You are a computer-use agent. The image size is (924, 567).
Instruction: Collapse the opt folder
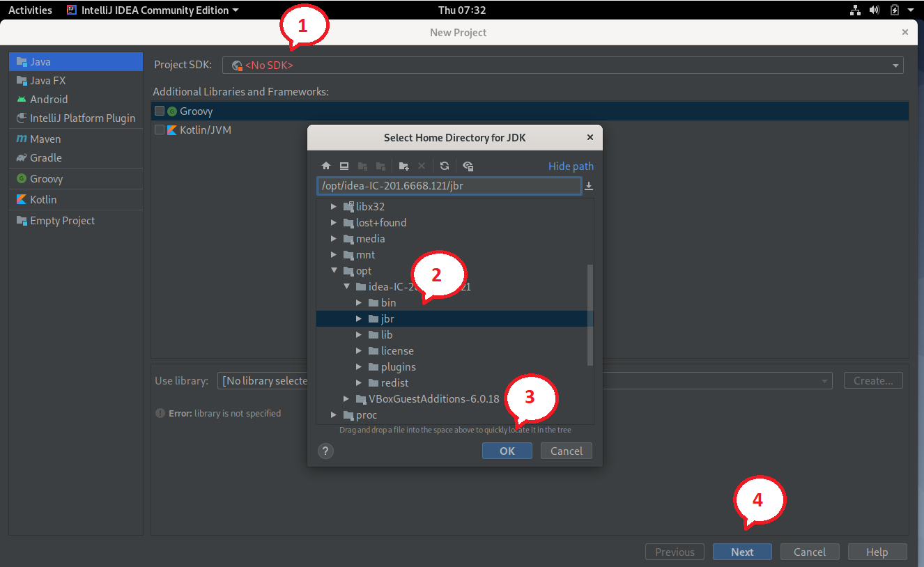tap(334, 271)
